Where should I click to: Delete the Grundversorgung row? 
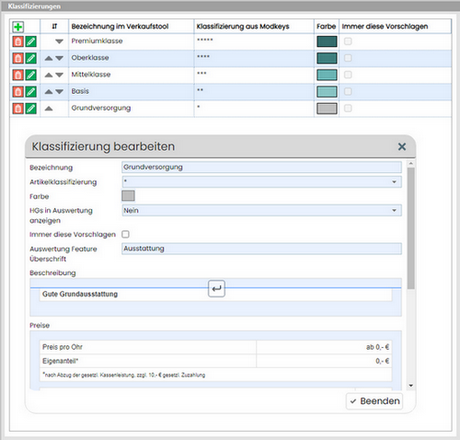tap(18, 108)
